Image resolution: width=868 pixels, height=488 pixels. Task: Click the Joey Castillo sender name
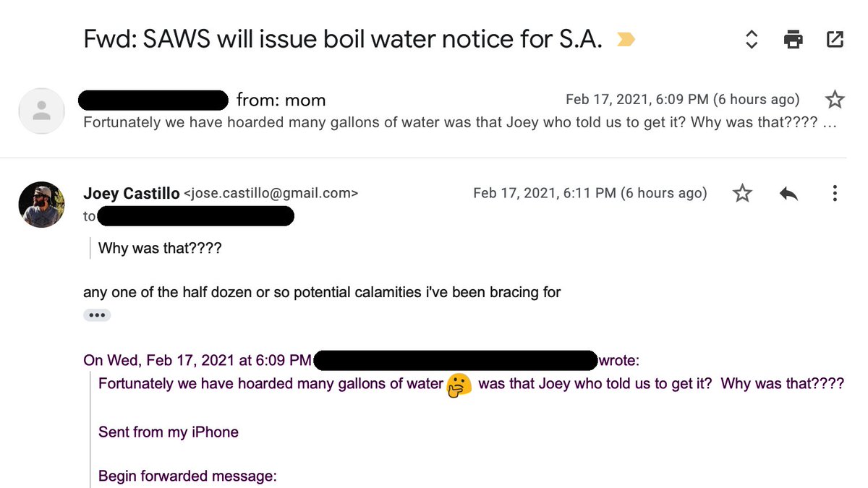[132, 193]
